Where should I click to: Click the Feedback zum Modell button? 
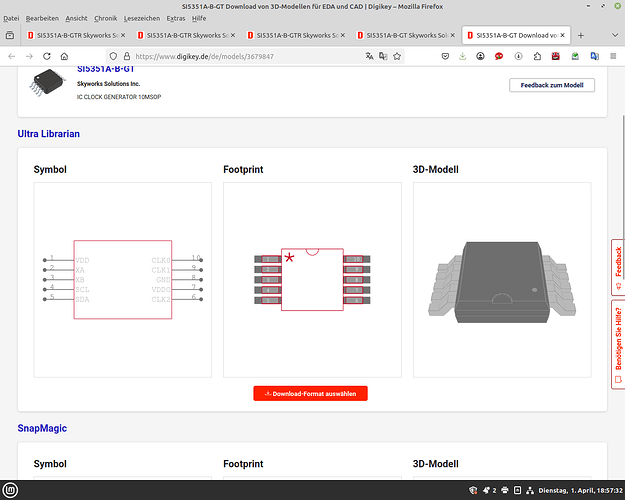tap(552, 85)
